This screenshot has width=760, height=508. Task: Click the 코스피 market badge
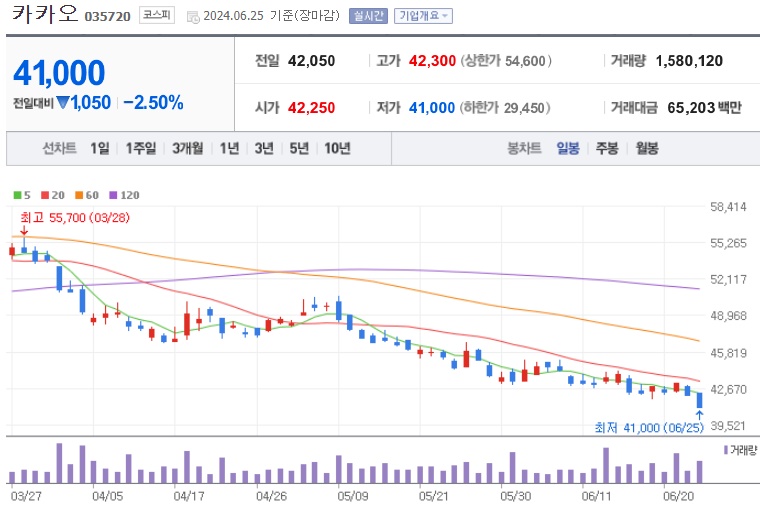157,15
